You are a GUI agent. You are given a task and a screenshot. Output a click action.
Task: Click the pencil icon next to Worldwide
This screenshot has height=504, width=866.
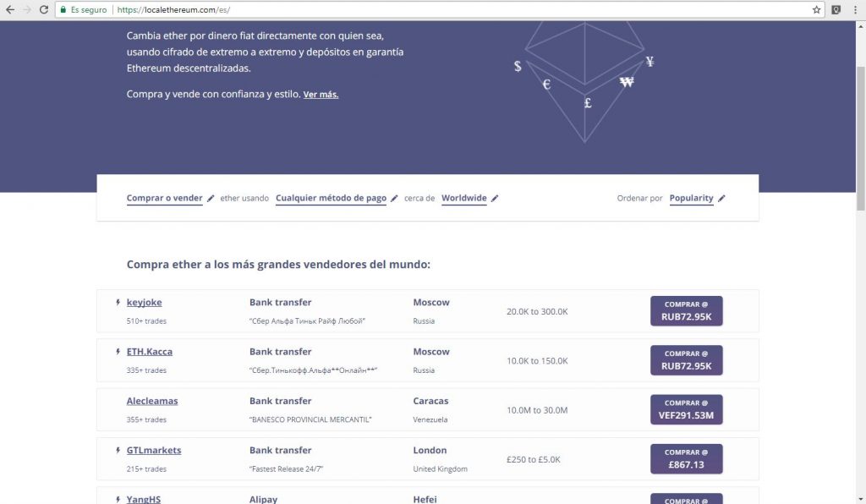click(x=495, y=198)
